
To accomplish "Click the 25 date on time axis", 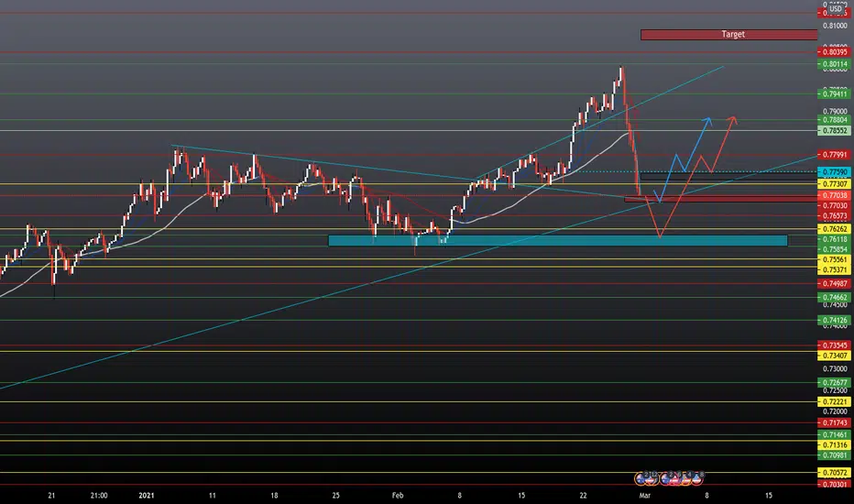I will [x=336, y=496].
